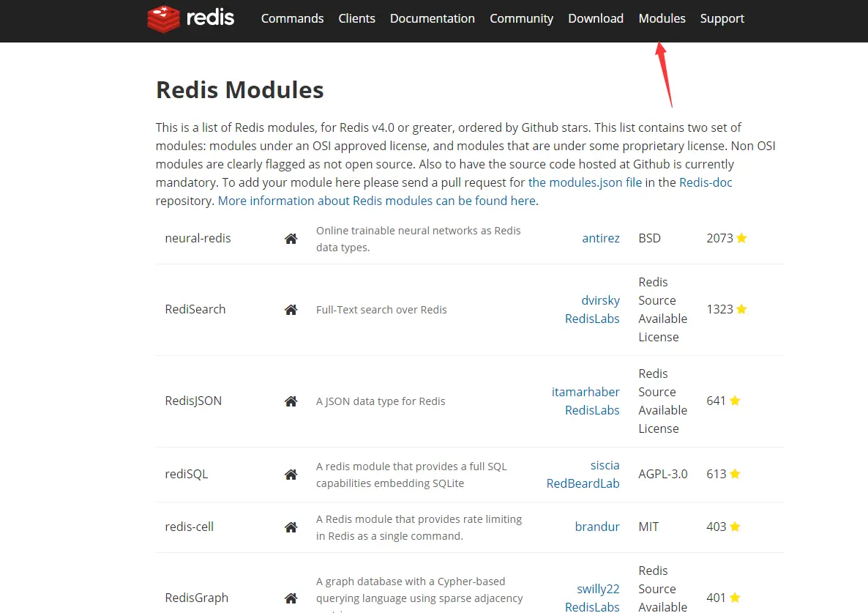Image resolution: width=868 pixels, height=613 pixels.
Task: Visit the itamarhaber author link
Action: coord(585,392)
